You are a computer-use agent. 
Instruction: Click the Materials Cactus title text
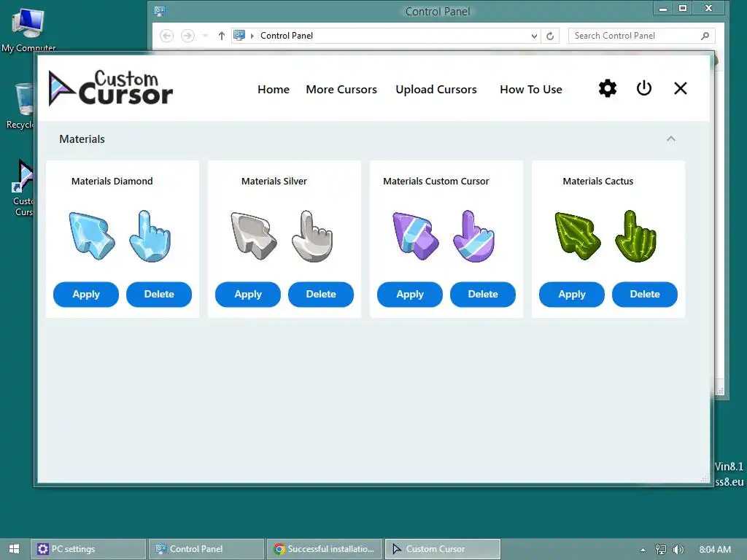tap(598, 181)
